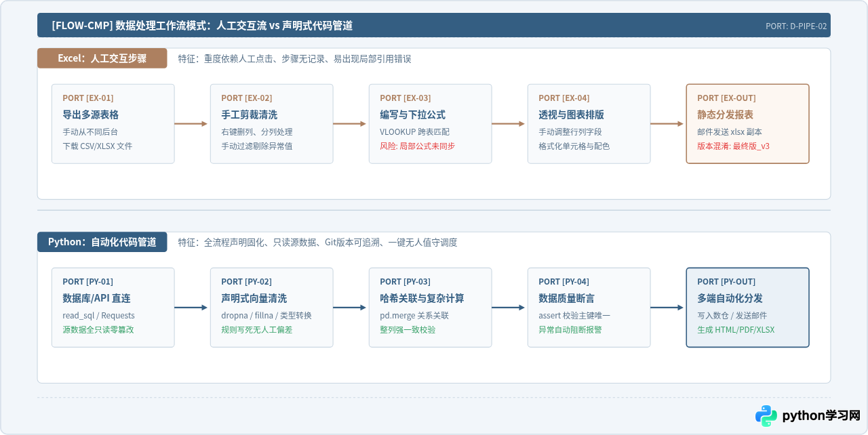Click the 手工剪裁清洗 heading
The width and height of the screenshot is (868, 435).
[x=250, y=115]
